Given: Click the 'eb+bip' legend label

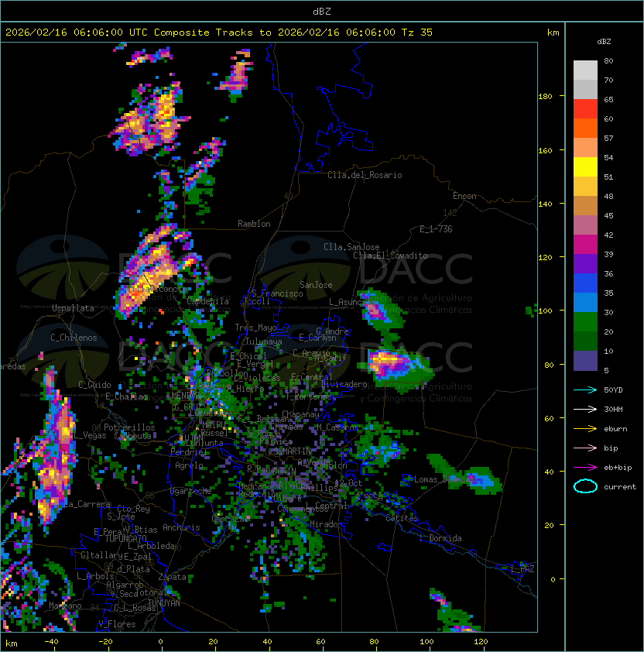Looking at the screenshot, I should [618, 468].
